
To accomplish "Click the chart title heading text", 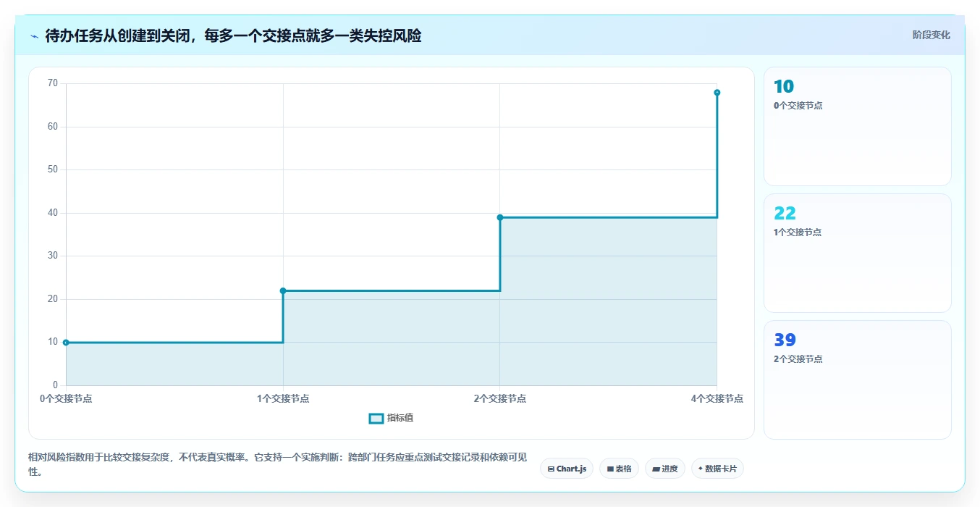I will click(233, 35).
